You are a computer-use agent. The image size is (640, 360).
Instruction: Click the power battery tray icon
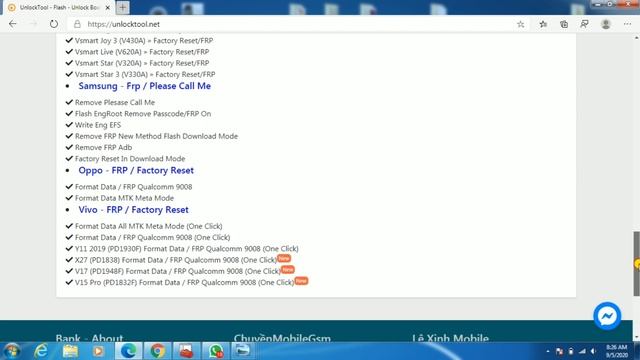click(x=571, y=351)
